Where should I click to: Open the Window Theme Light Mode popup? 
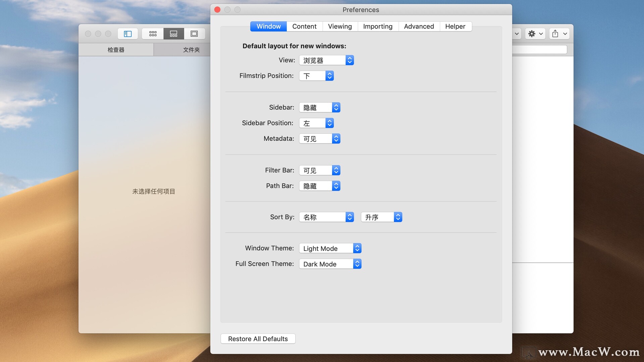tap(330, 248)
